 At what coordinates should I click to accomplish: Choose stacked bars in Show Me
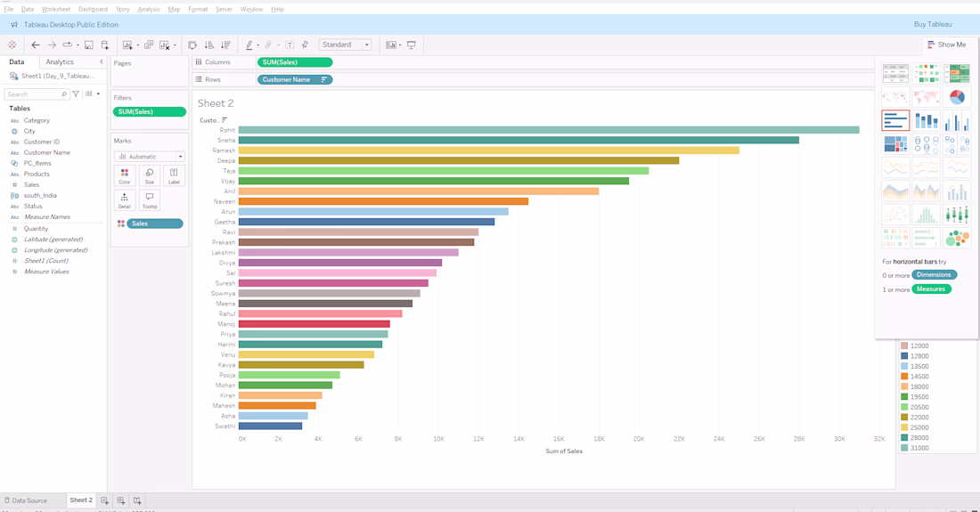[x=927, y=120]
